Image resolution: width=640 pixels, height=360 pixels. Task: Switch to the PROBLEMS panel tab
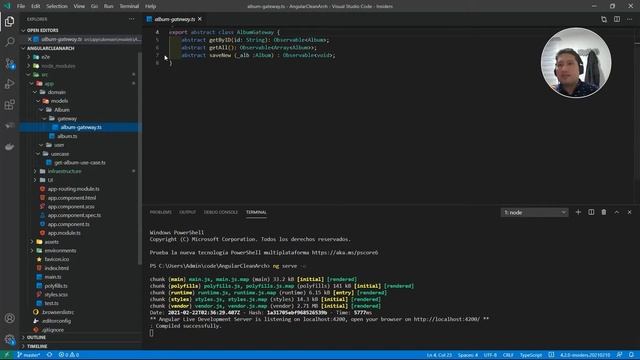[161, 212]
